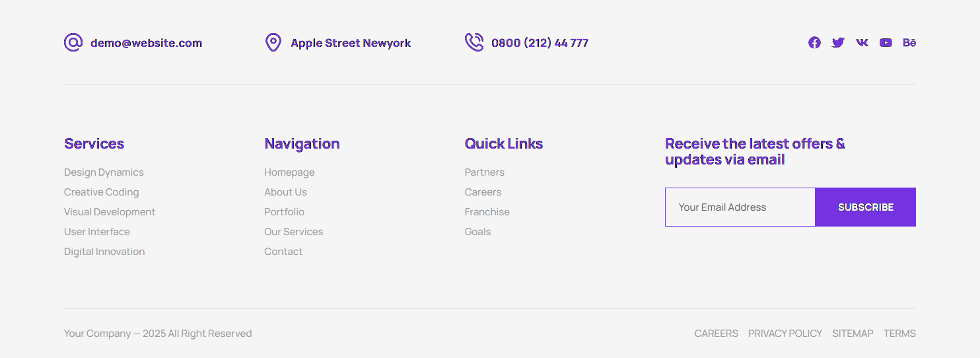Click the VK social icon

(x=862, y=43)
